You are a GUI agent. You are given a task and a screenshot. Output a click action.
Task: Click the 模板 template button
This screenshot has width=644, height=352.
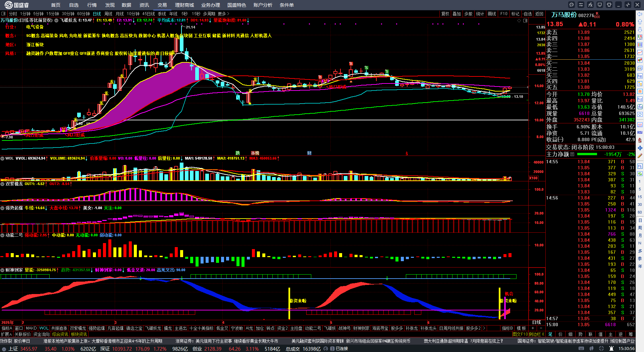tap(521, 328)
